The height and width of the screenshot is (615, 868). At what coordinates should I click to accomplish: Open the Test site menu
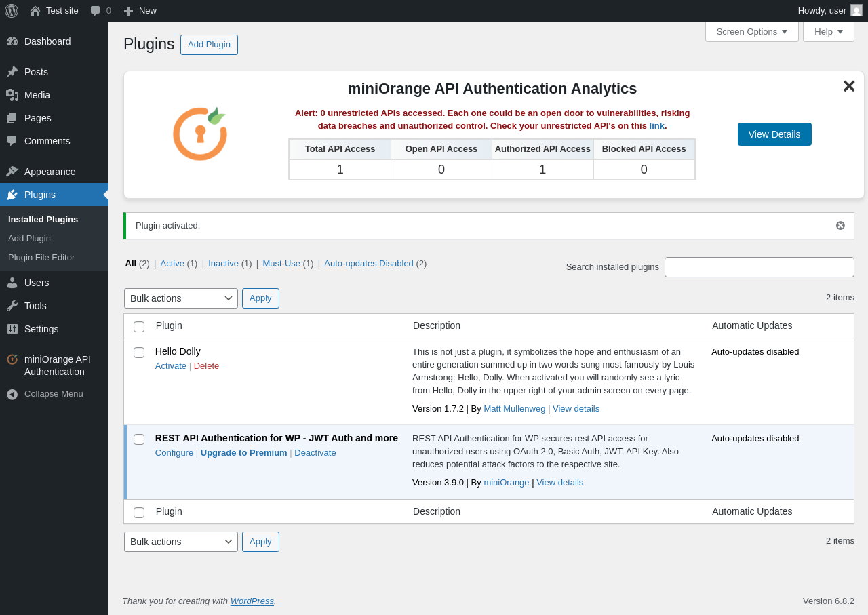click(x=54, y=11)
